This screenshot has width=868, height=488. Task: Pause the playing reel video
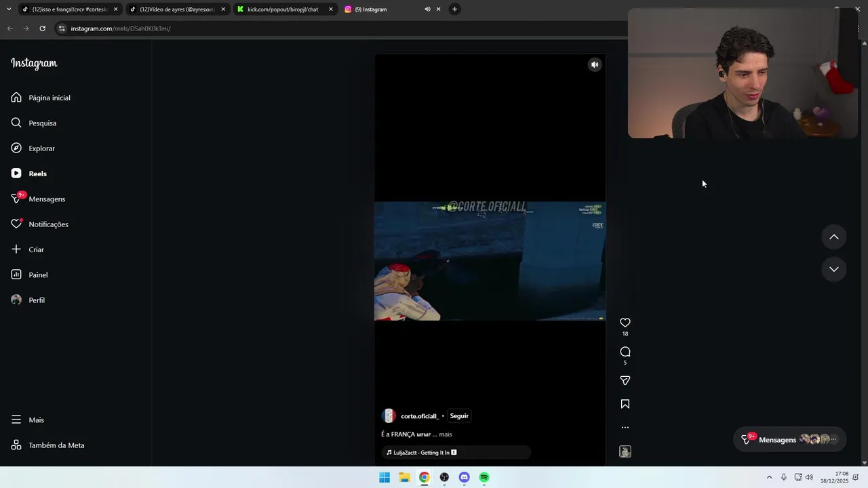click(490, 261)
